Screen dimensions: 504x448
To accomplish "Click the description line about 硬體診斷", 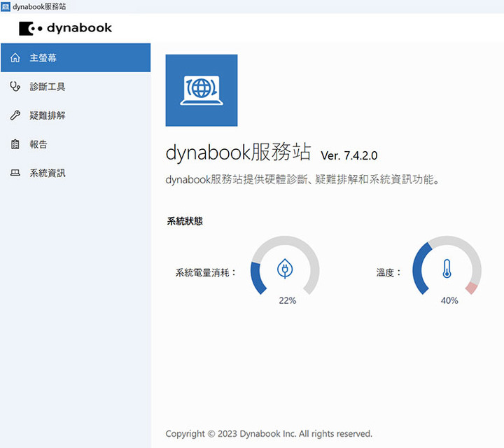I will (x=302, y=180).
